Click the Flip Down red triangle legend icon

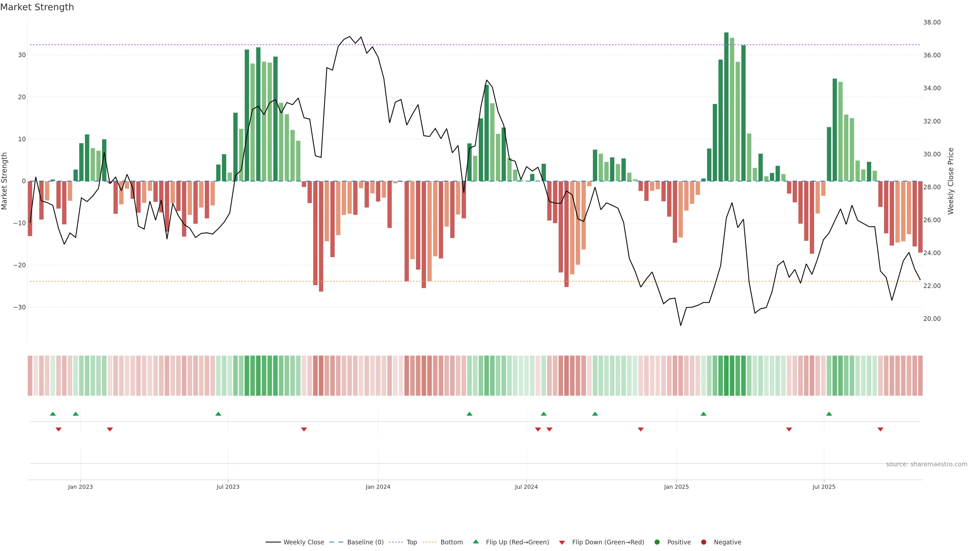[x=562, y=543]
